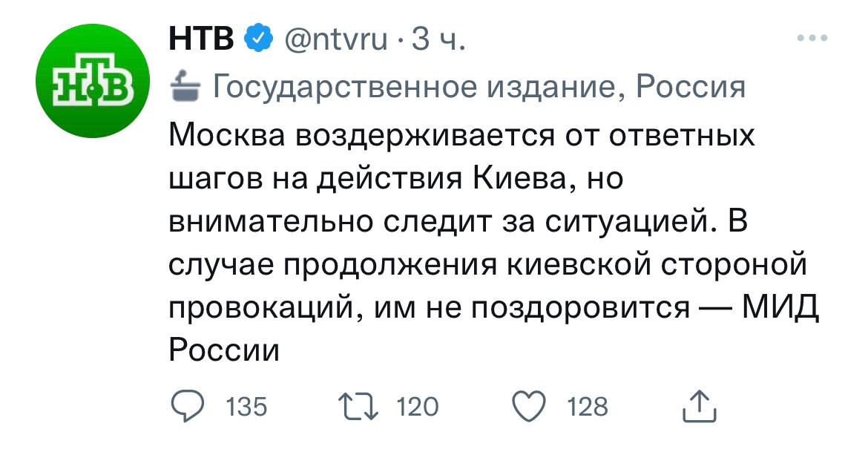Open the 'Государственное издание, Россия' label
The image size is (868, 455).
pyautogui.click(x=479, y=88)
